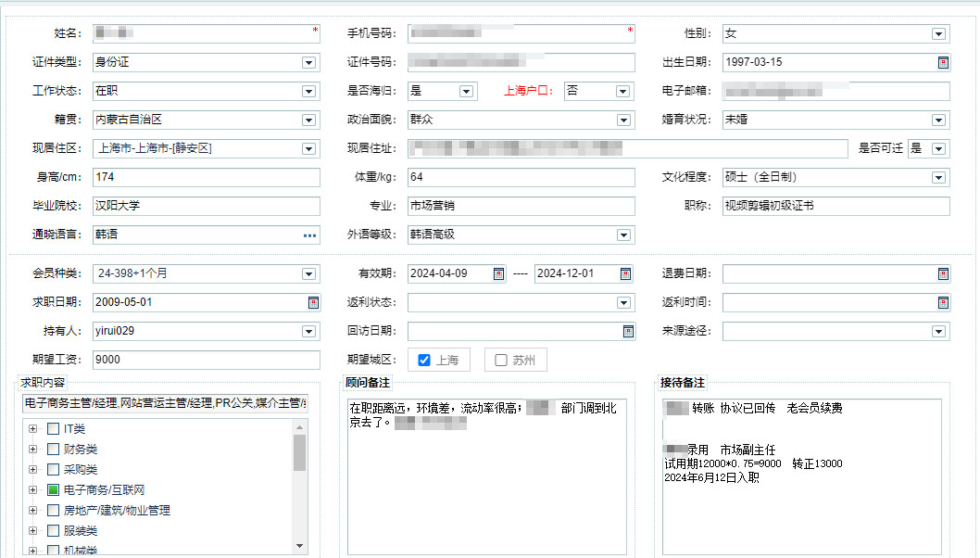Viewport: 980px width, 558px height.
Task: Toggle the 上海 expected city checkbox
Action: click(x=423, y=361)
